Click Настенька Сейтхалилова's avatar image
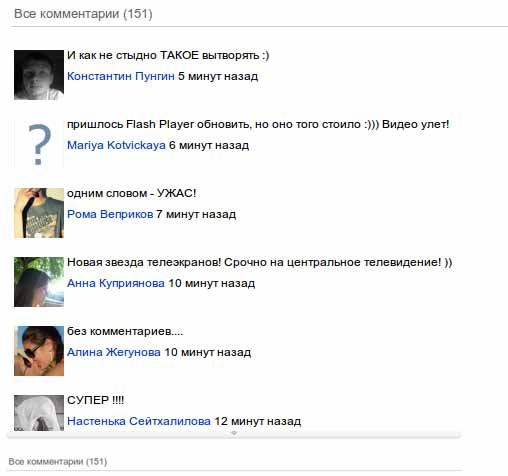The image size is (508, 476). [39, 413]
